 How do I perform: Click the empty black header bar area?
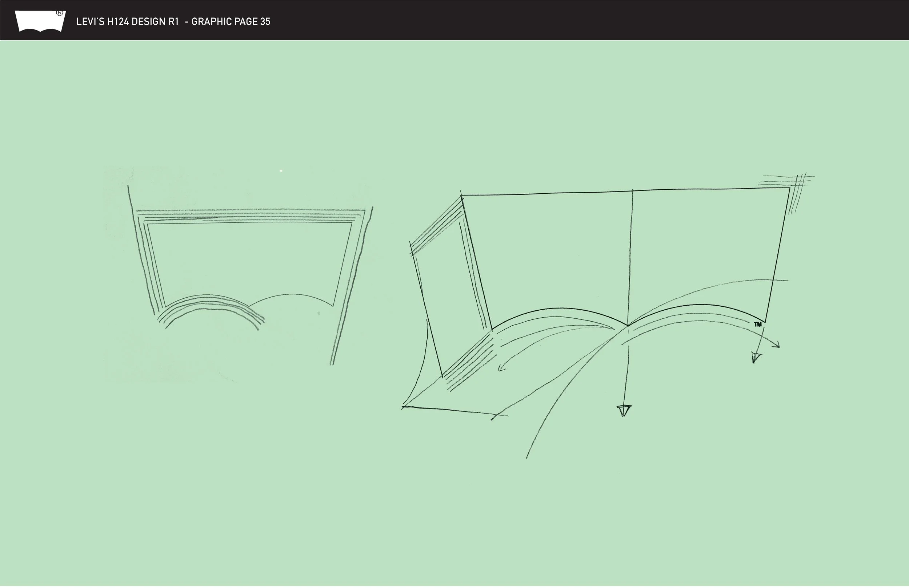pos(573,20)
